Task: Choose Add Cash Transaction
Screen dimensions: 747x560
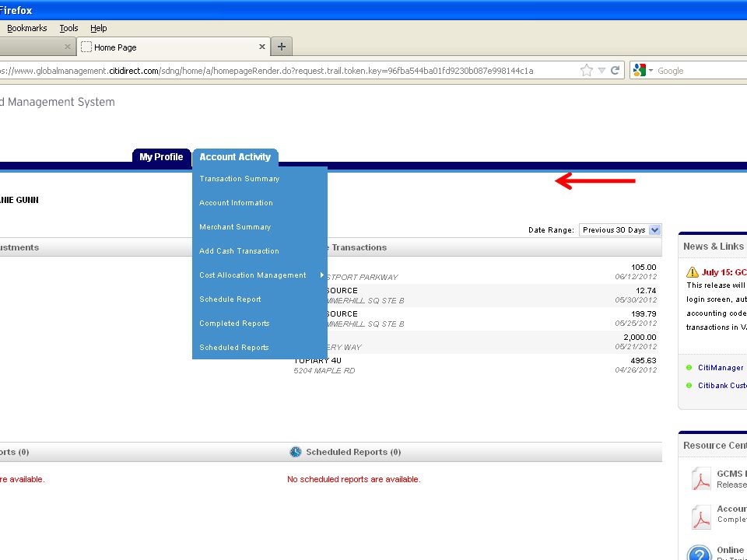Action: pos(239,251)
